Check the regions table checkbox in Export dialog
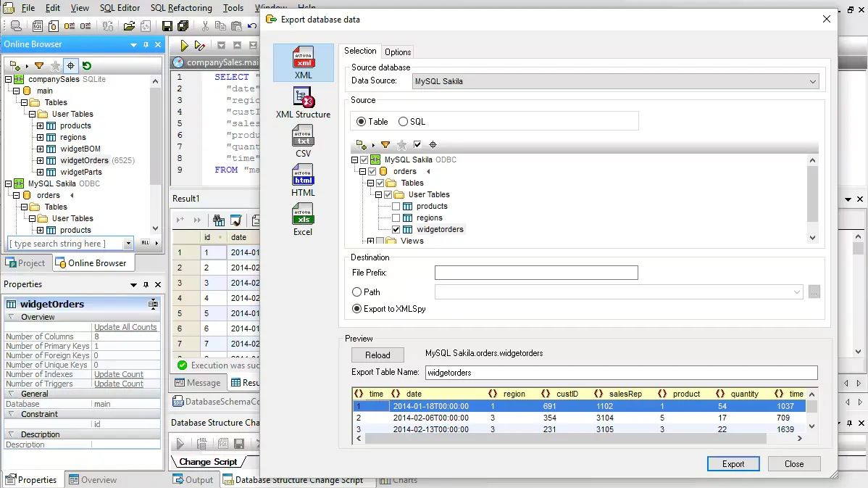The height and width of the screenshot is (488, 868). 396,218
